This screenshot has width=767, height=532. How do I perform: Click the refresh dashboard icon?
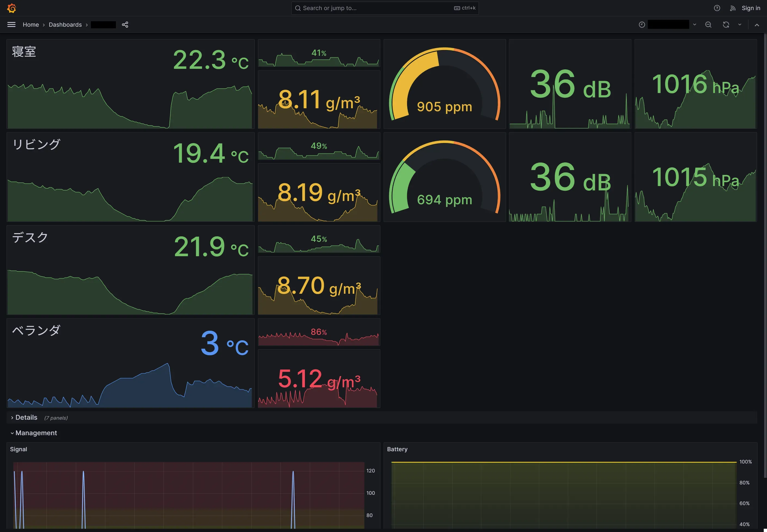point(726,25)
